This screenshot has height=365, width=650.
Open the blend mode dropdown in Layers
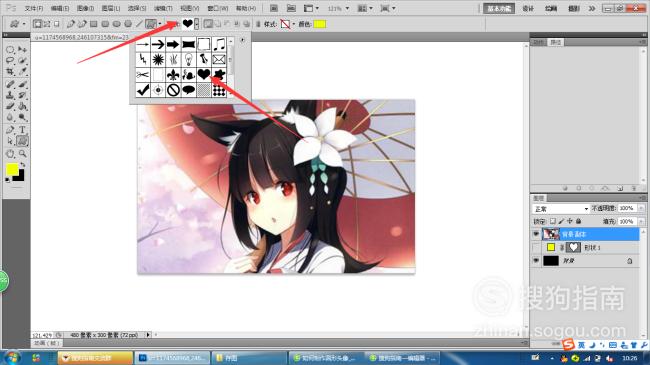[x=561, y=209]
